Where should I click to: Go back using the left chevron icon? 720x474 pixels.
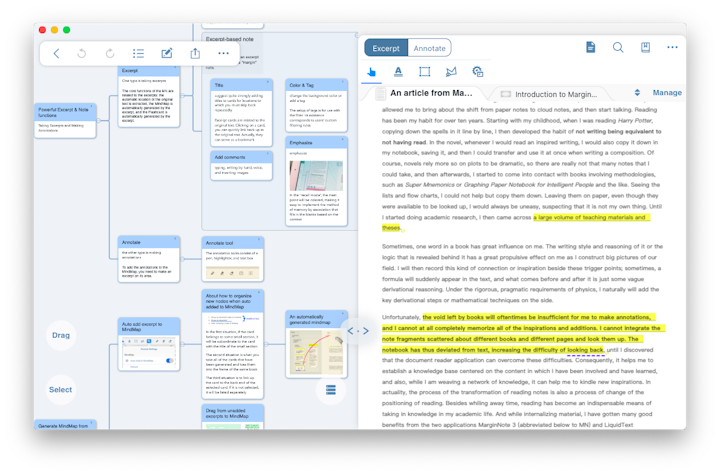click(x=56, y=53)
